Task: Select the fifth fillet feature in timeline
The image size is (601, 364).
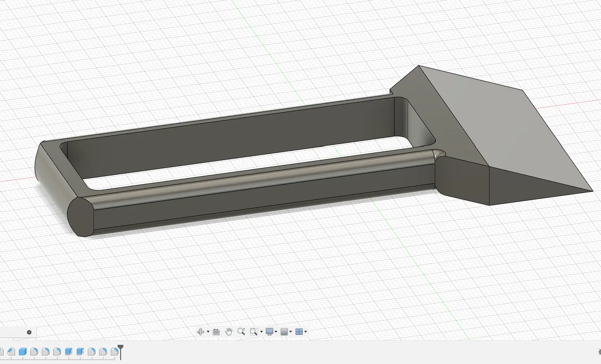Action: point(103,352)
